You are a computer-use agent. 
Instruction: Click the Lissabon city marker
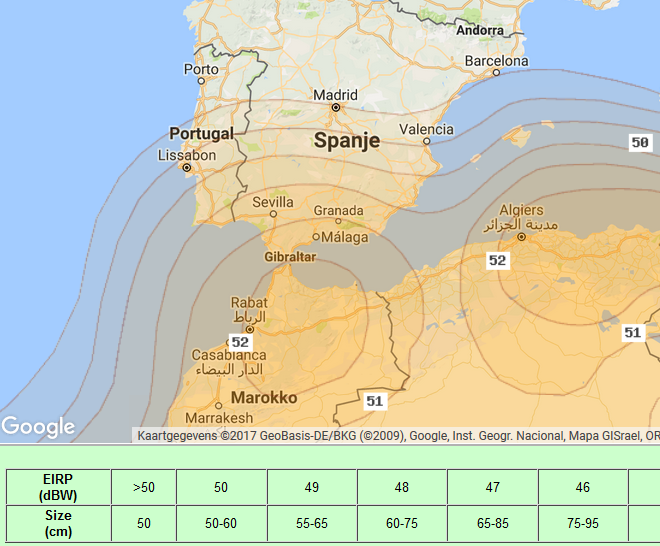point(186,168)
